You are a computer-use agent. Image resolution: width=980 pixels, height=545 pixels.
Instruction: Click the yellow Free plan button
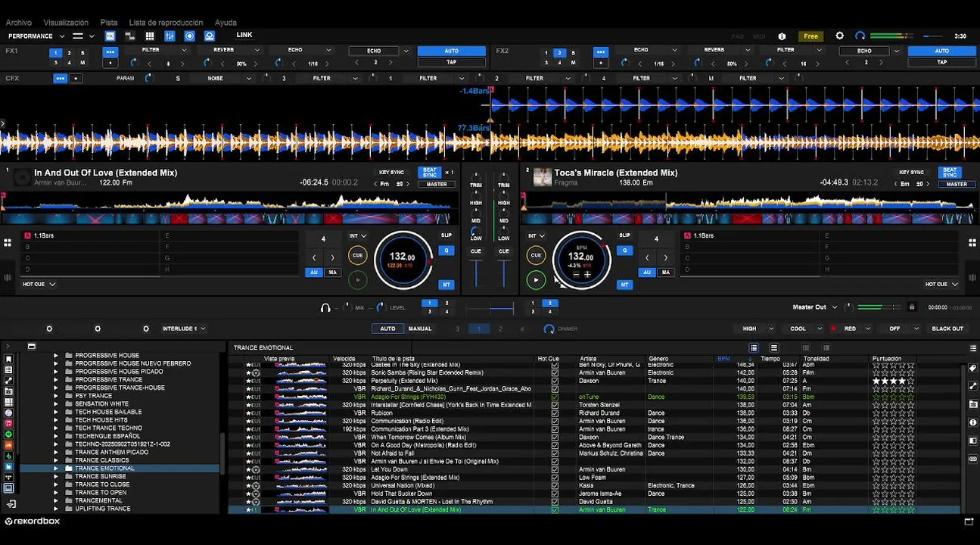coord(811,36)
